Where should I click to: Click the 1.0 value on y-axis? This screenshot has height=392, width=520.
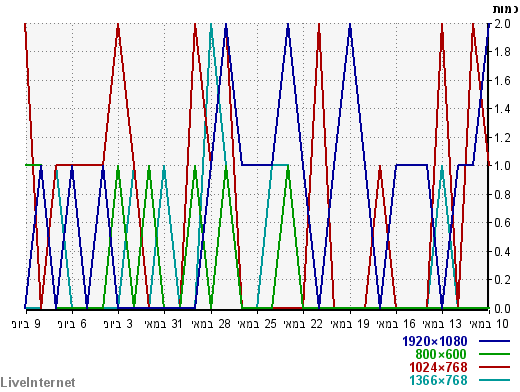(502, 166)
